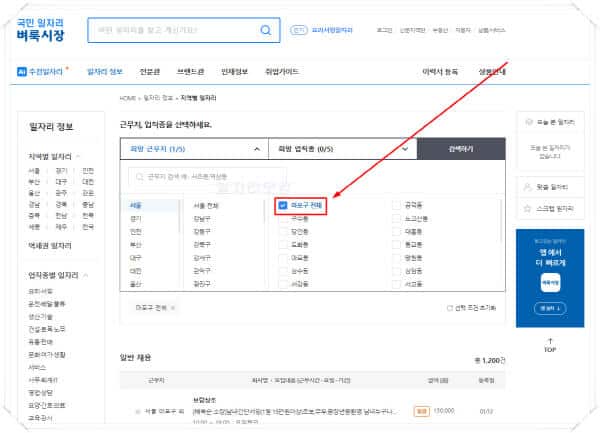Select 경기 in the location panel city list
Viewport: 600px width, 433px height.
[x=136, y=219]
